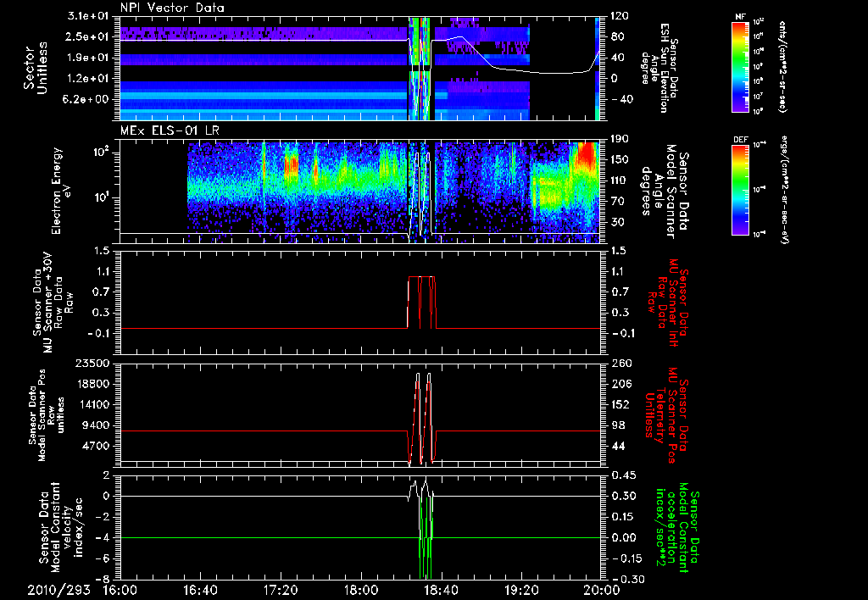Click the -8 velocity axis tick
Viewport: 868px width, 600px height.
[103, 579]
